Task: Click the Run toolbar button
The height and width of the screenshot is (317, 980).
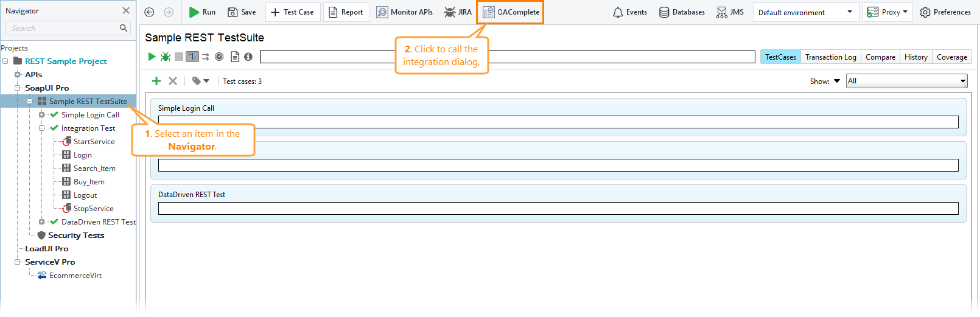Action: [x=202, y=12]
